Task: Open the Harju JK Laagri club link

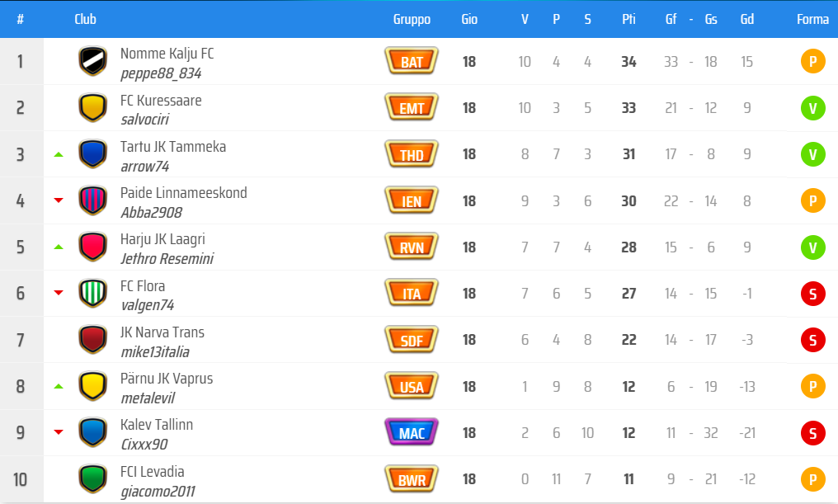Action: point(162,239)
